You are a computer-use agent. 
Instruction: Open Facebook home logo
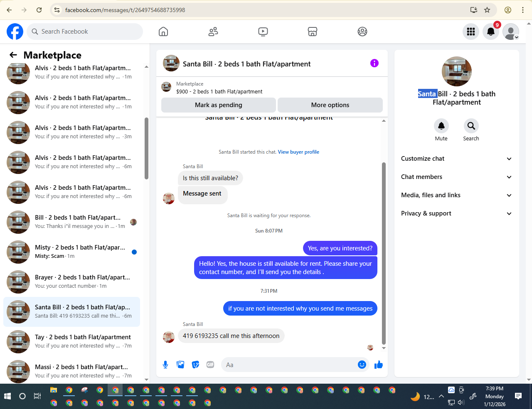15,32
